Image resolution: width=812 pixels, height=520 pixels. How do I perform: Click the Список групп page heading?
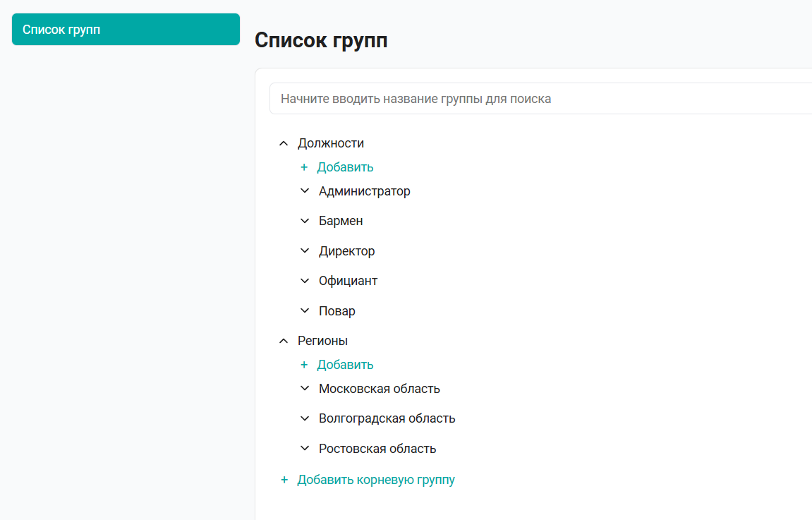point(321,40)
